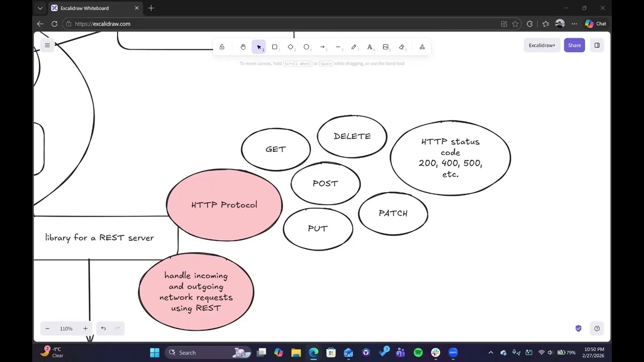The image size is (644, 362).
Task: Zoom in with the plus button
Action: pyautogui.click(x=85, y=328)
